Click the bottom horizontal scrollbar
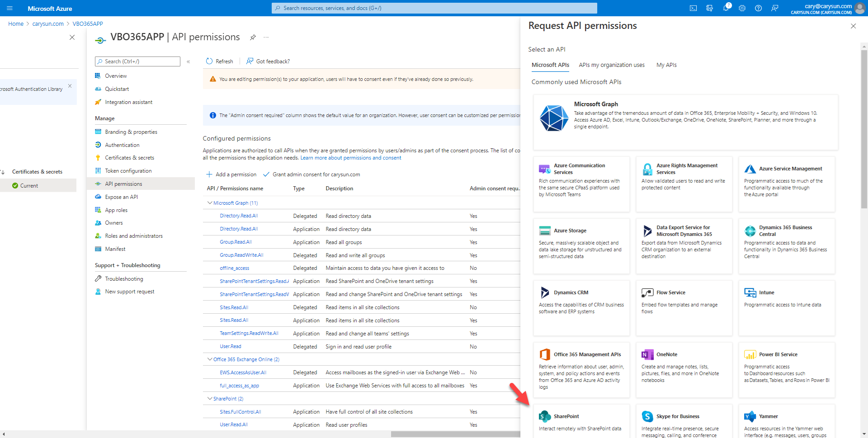 pos(456,434)
